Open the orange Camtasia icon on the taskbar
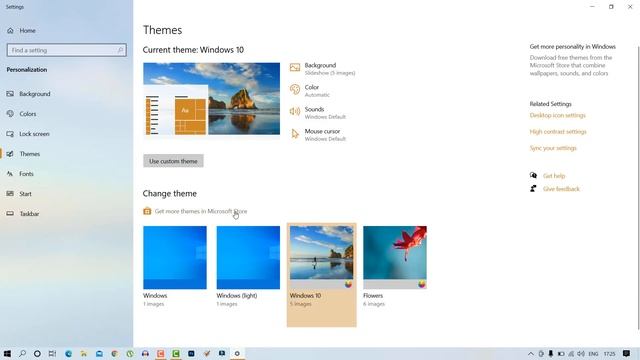Screen dimensions: 640x360 [160, 353]
